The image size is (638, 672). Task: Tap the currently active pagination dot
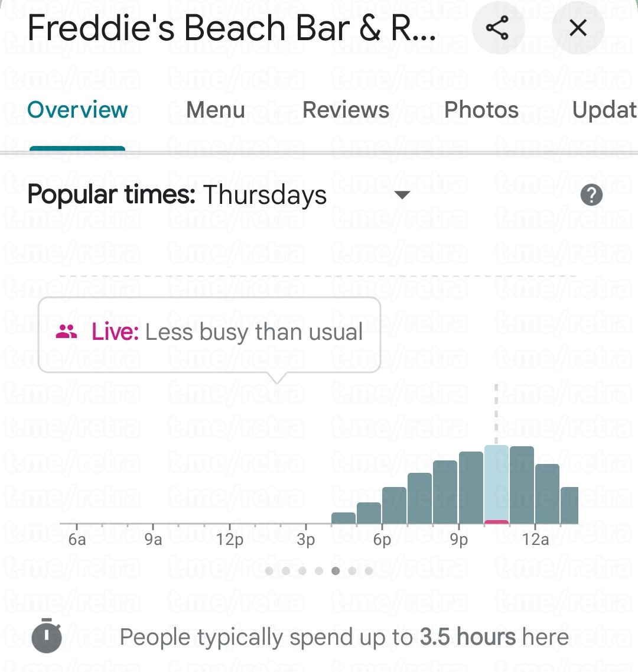pyautogui.click(x=336, y=571)
